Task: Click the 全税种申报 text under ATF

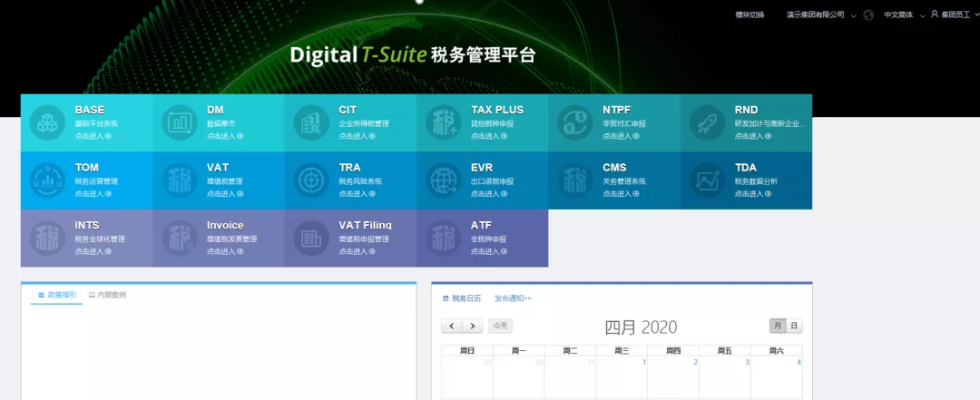Action: [489, 239]
